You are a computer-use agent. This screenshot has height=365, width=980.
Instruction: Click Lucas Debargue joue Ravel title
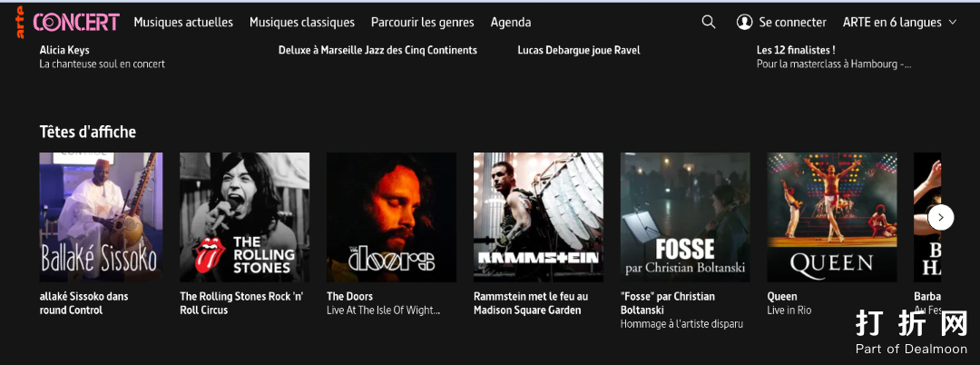click(x=579, y=50)
